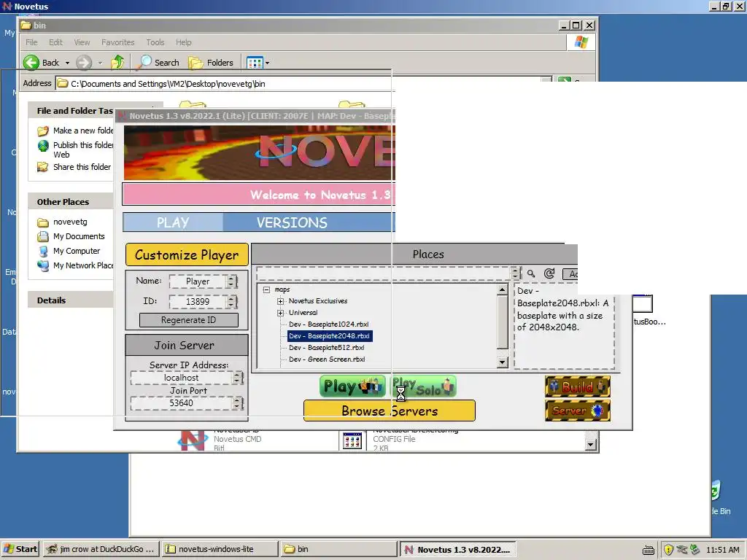Image resolution: width=747 pixels, height=560 pixels.
Task: Refresh the Places map list
Action: 549,274
